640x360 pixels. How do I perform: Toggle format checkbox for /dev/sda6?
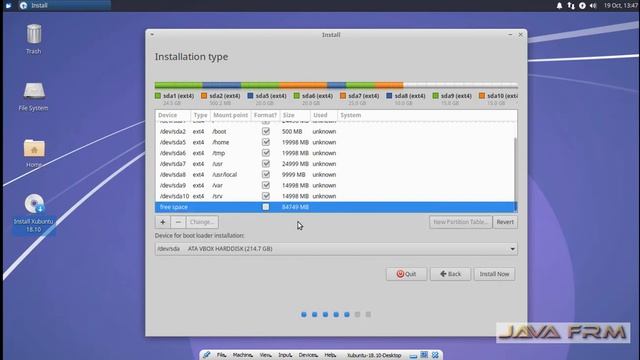pos(266,153)
